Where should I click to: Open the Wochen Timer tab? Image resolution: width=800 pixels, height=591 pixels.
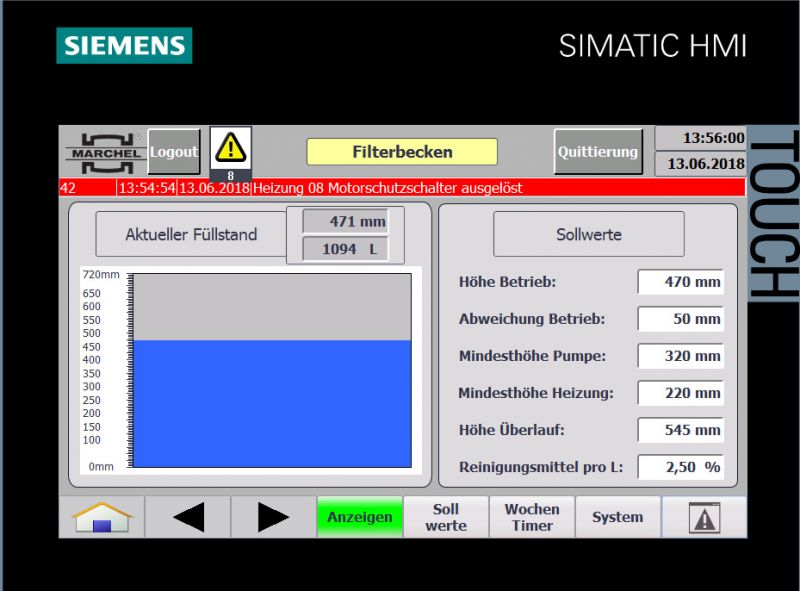(532, 517)
